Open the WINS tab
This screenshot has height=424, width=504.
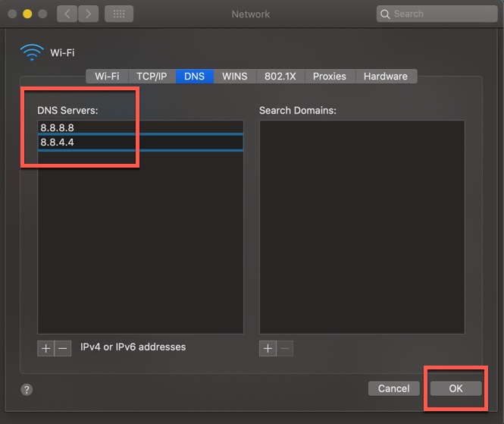(235, 77)
